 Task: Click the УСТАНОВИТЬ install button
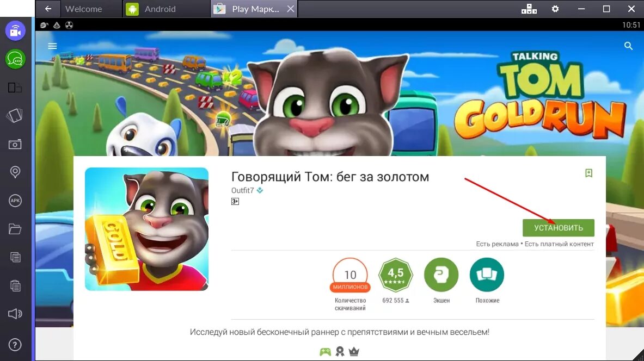coord(558,228)
